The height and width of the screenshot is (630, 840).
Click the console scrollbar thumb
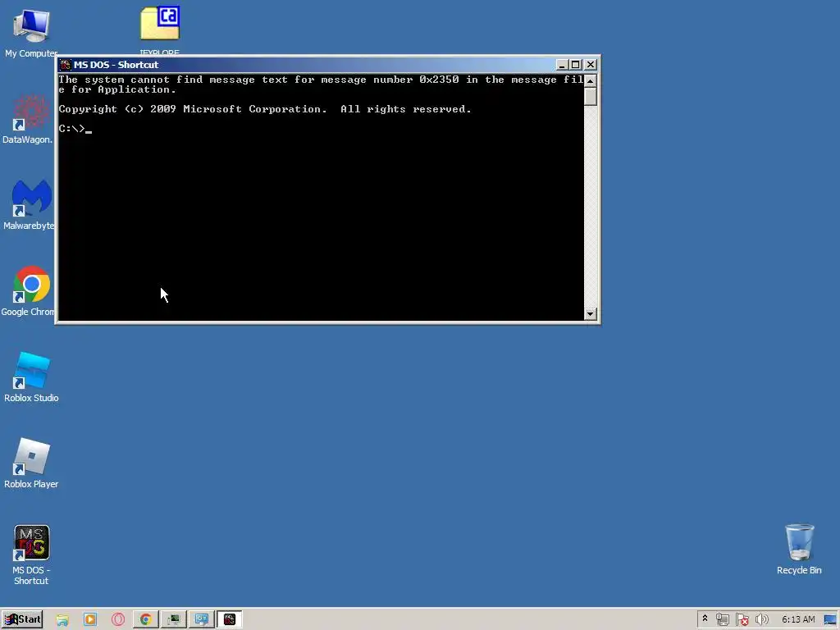coord(591,97)
